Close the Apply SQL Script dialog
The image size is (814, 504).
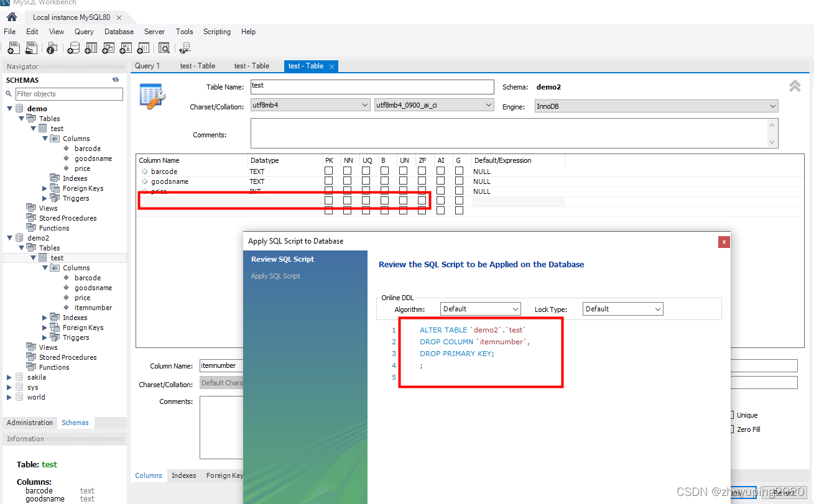click(x=724, y=241)
